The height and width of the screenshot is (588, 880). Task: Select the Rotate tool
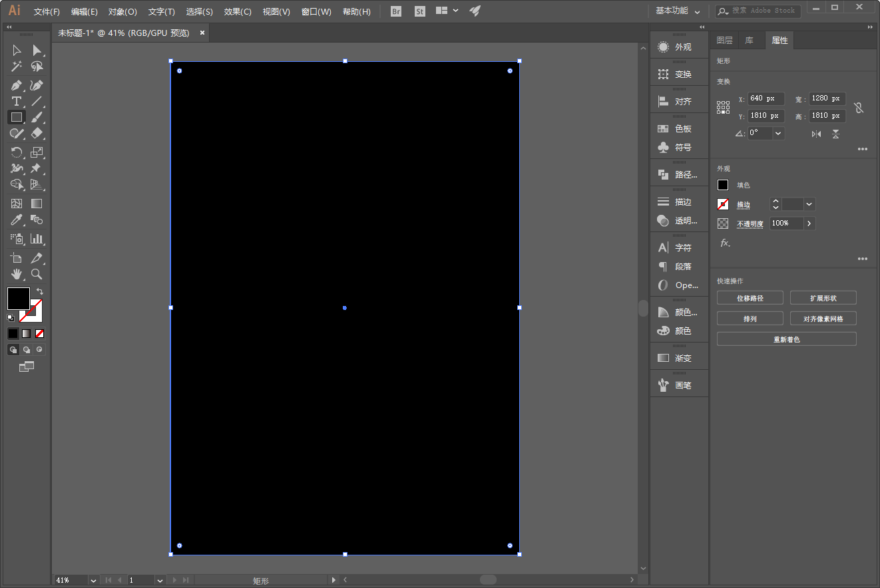click(x=17, y=152)
